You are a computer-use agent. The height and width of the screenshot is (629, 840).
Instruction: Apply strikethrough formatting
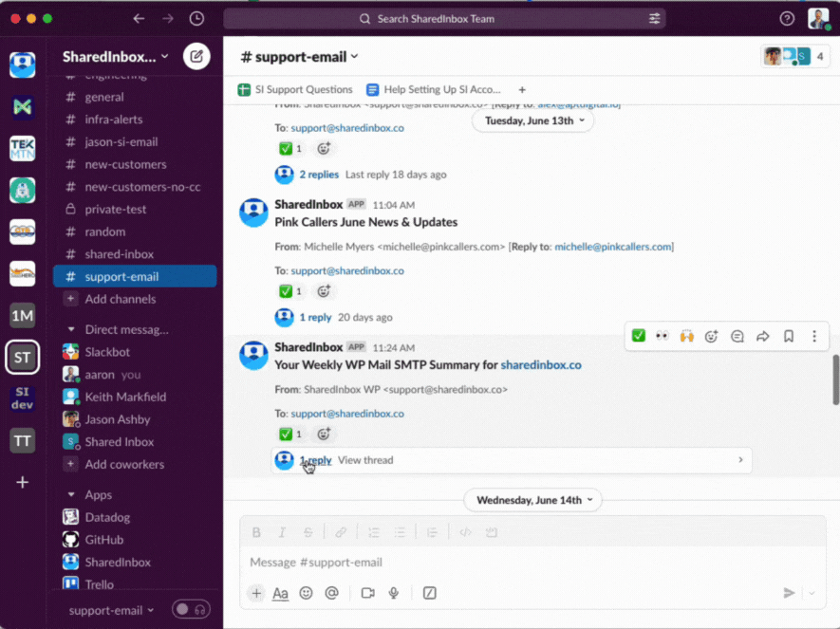tap(308, 532)
